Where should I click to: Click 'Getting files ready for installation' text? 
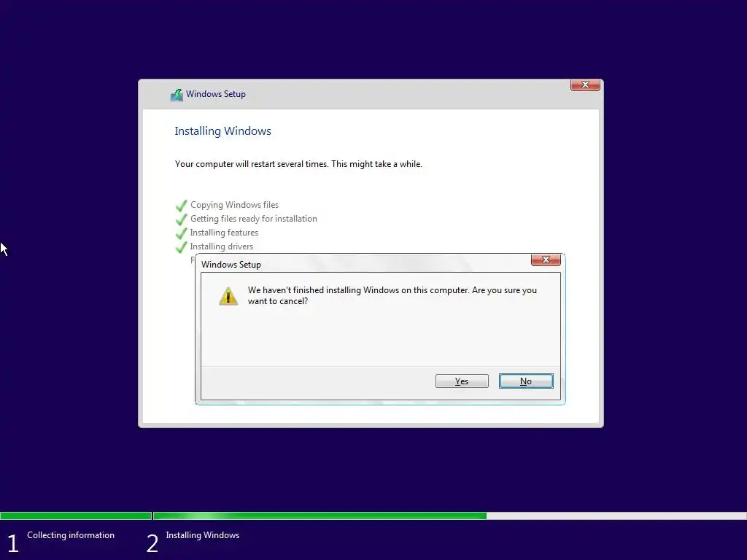coord(253,219)
